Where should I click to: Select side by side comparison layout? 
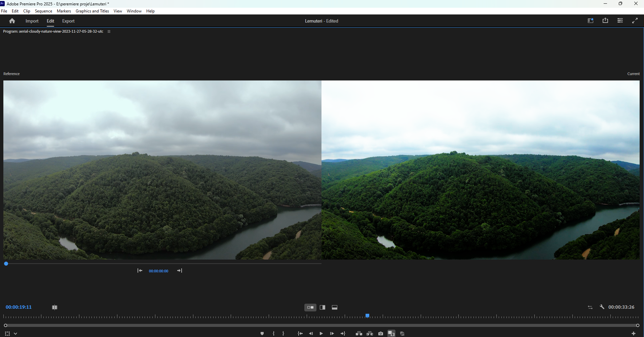click(310, 307)
